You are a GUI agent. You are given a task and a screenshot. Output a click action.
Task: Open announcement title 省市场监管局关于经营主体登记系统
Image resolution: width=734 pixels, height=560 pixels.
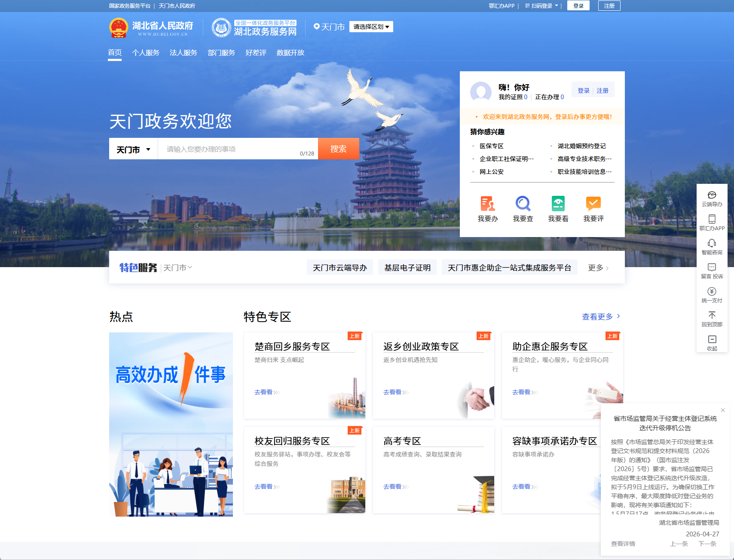[x=665, y=423]
